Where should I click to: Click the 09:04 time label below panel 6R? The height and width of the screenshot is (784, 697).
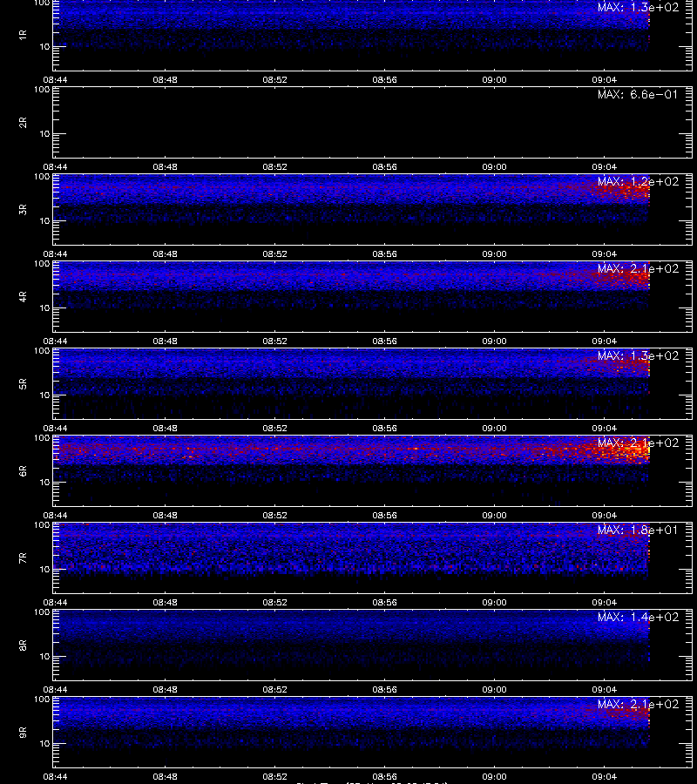tap(604, 515)
